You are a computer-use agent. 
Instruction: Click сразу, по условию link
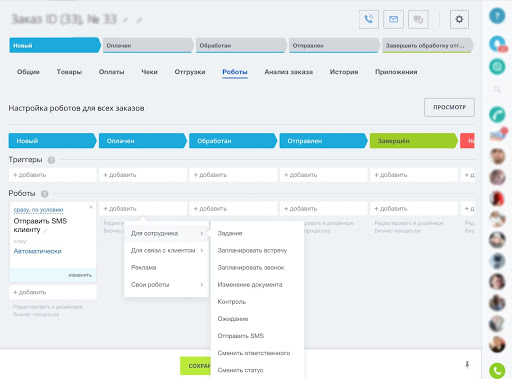pyautogui.click(x=38, y=210)
